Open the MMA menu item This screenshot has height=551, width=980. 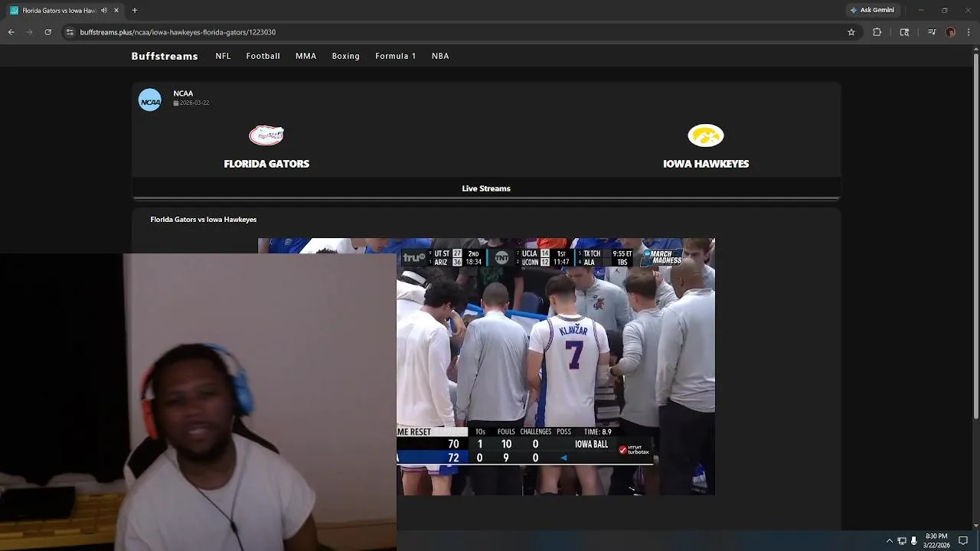[x=305, y=56]
